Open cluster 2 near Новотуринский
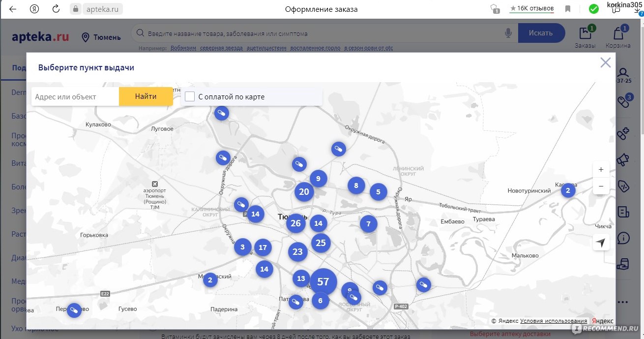 (568, 190)
